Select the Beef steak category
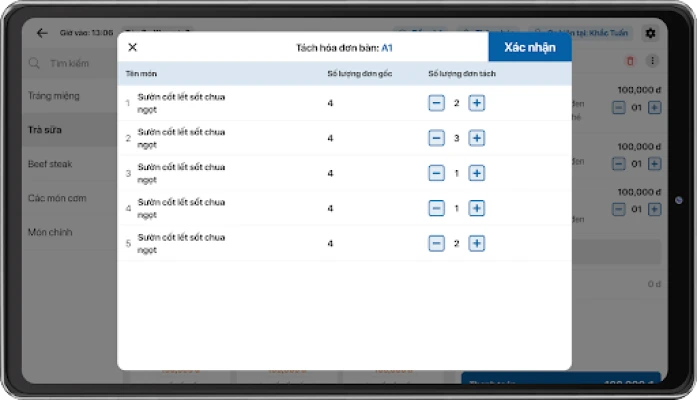Screen dimensions: 697x400 tap(50, 164)
